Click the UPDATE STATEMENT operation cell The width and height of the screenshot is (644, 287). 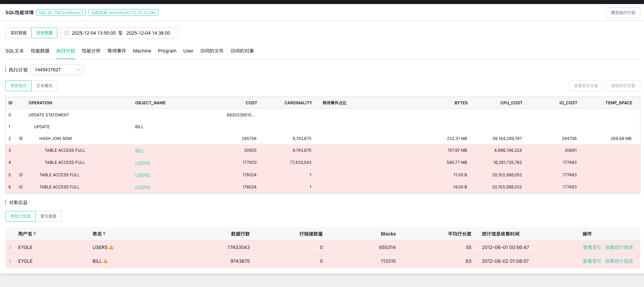(x=49, y=115)
